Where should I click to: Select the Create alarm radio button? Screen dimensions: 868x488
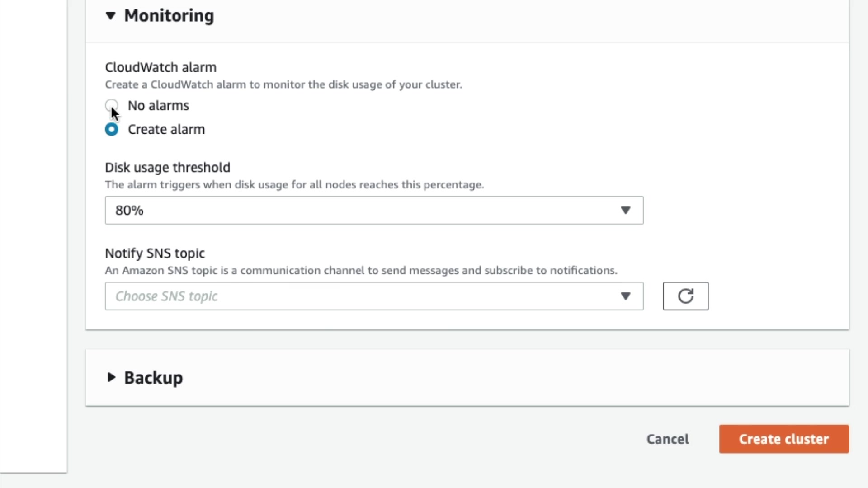111,130
